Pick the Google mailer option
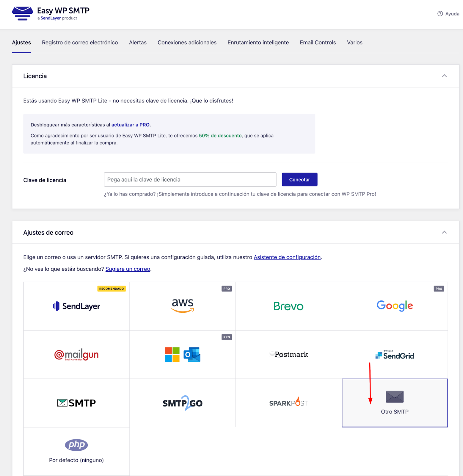 click(x=395, y=306)
